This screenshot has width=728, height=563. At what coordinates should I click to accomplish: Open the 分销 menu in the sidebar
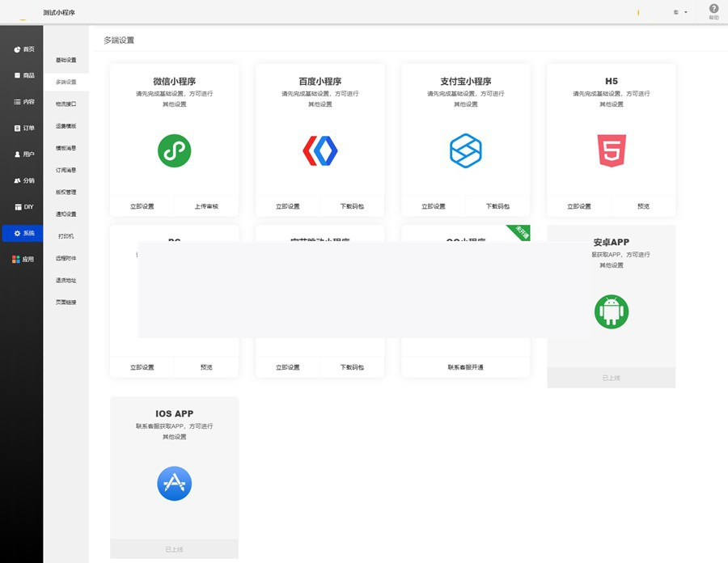(23, 180)
